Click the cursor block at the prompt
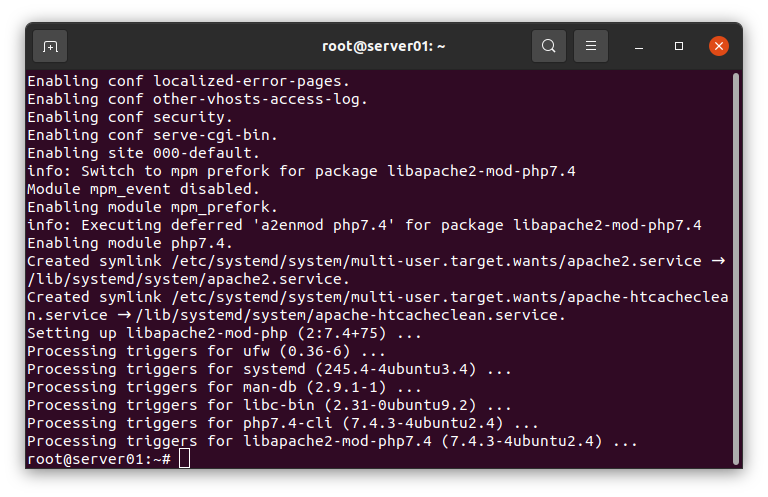This screenshot has height=497, width=768. point(184,459)
